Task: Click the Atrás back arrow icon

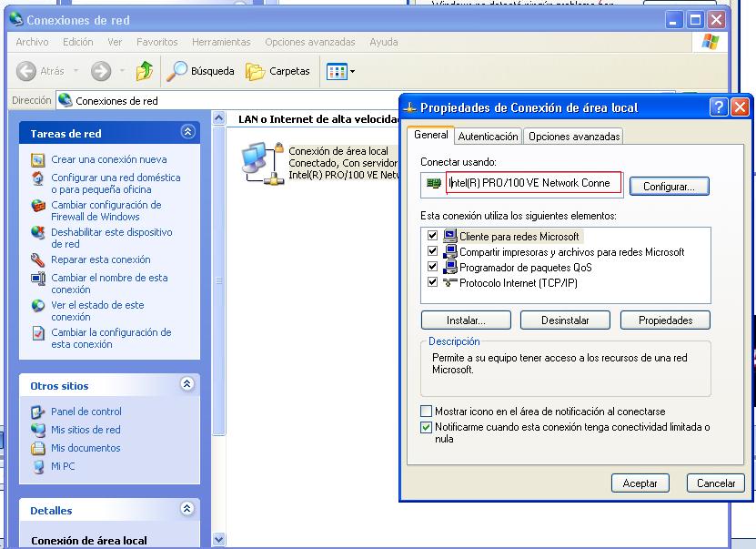Action: 26,71
